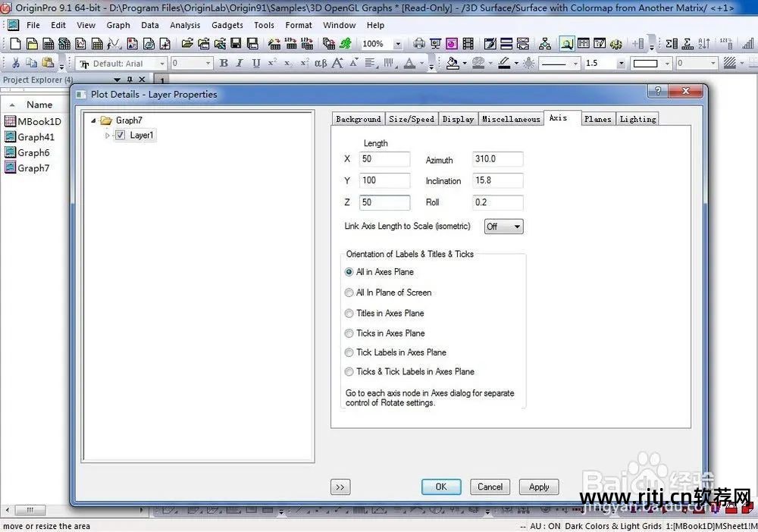
Task: Click the New Graph toolbar icon
Action: [81, 44]
